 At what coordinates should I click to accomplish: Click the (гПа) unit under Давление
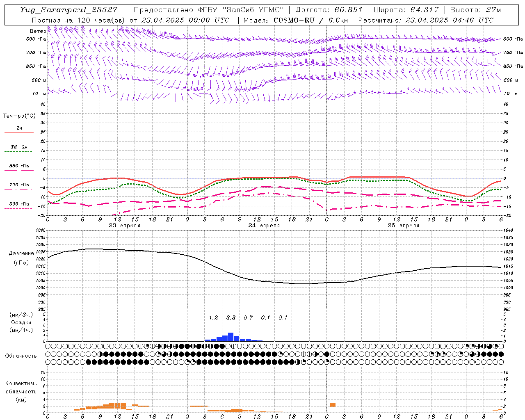(x=21, y=262)
